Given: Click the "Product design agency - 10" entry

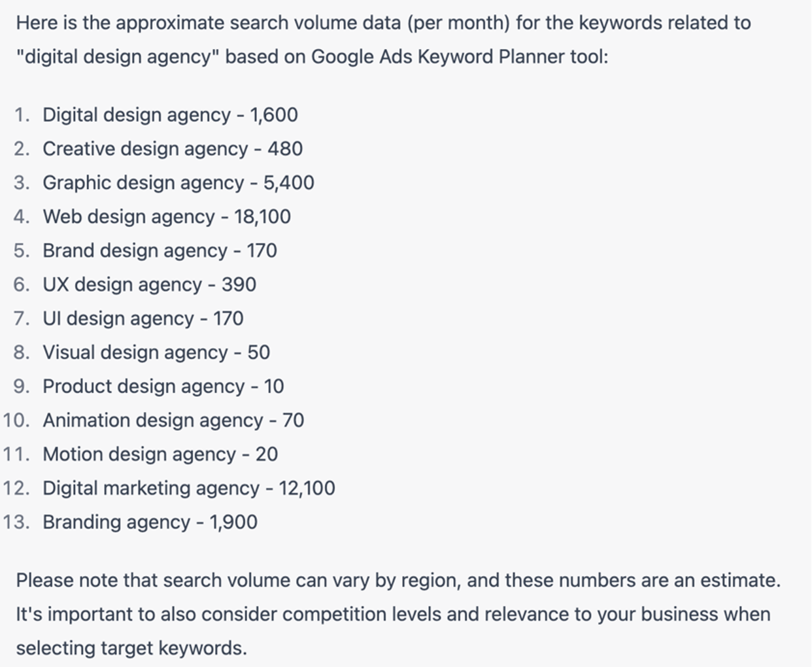Looking at the screenshot, I should point(163,387).
